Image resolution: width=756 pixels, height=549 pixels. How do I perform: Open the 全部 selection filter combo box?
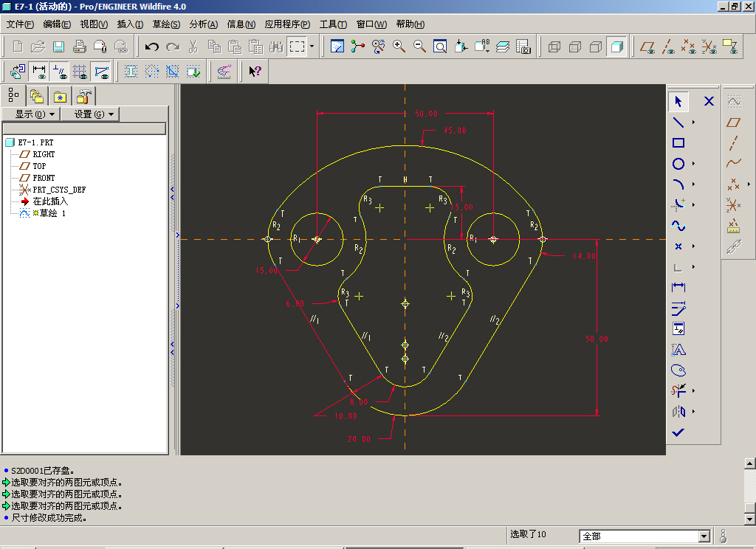click(645, 536)
